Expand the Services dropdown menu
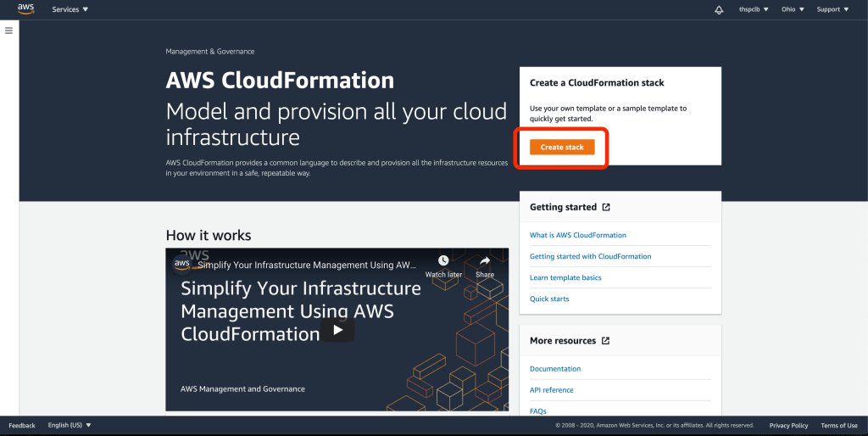868x436 pixels. [70, 9]
